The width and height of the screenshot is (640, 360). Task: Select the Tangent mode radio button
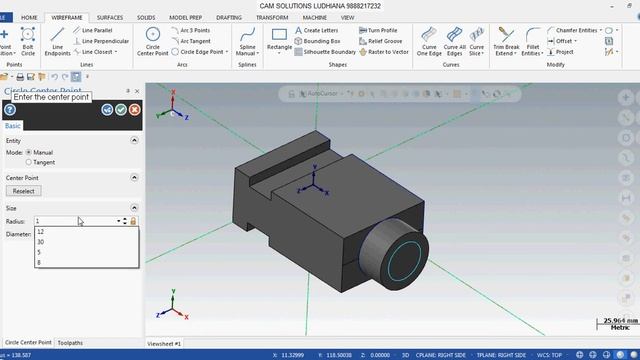point(29,162)
